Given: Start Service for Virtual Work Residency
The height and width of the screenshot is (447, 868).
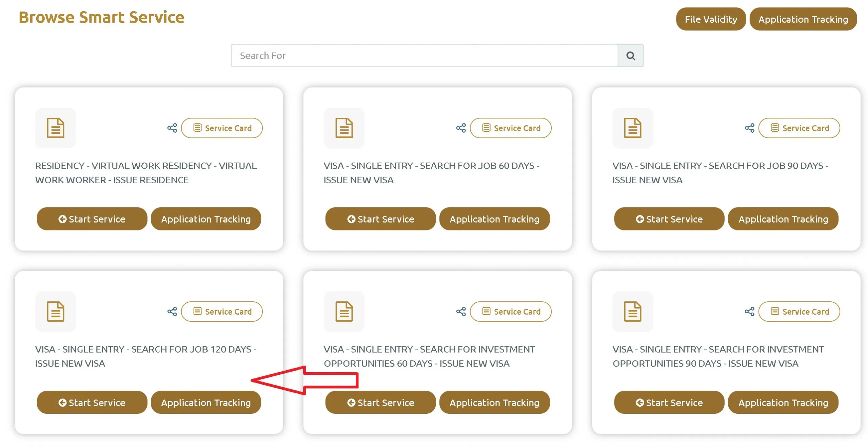Looking at the screenshot, I should [x=92, y=219].
